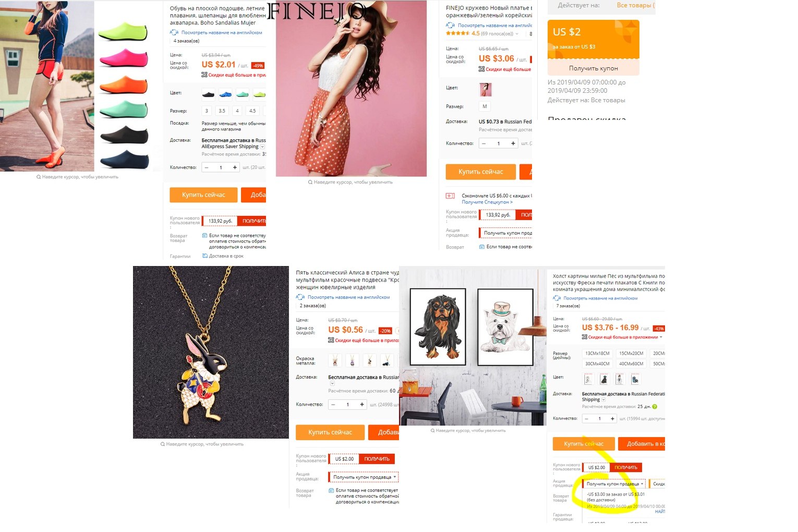Click the green help icon beside 25 дн.
Viewport: 798px width, 532px height.
click(655, 407)
